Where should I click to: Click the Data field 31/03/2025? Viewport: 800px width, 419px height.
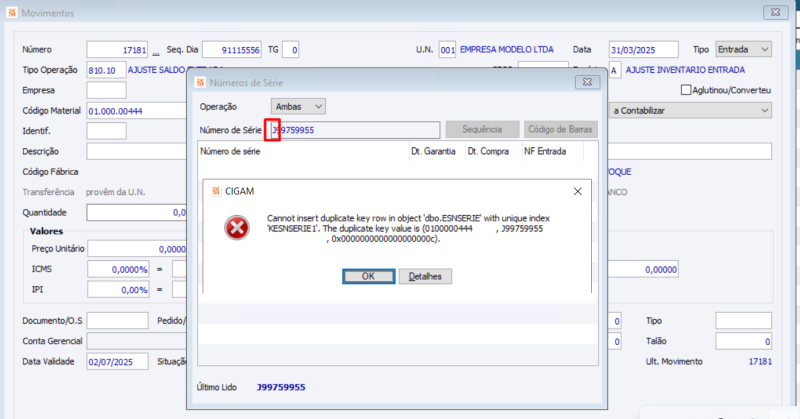[644, 50]
